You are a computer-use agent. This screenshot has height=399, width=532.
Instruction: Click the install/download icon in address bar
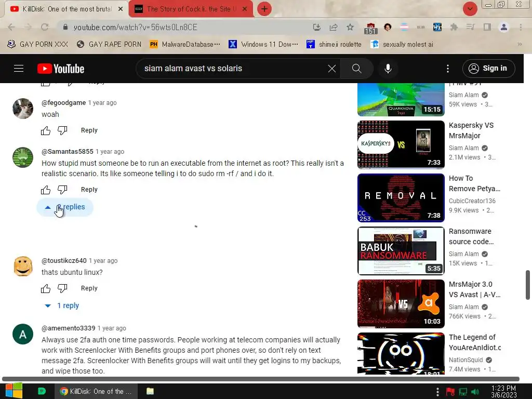[x=316, y=27]
